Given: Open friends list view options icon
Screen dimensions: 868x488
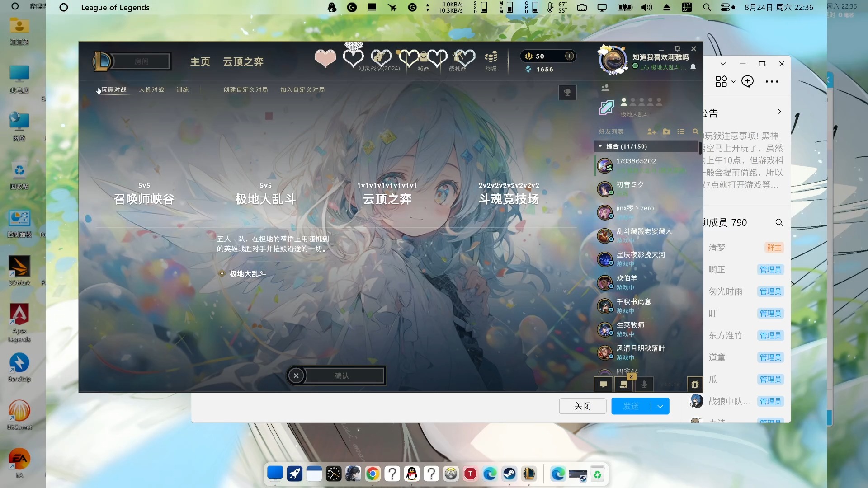Looking at the screenshot, I should [681, 131].
